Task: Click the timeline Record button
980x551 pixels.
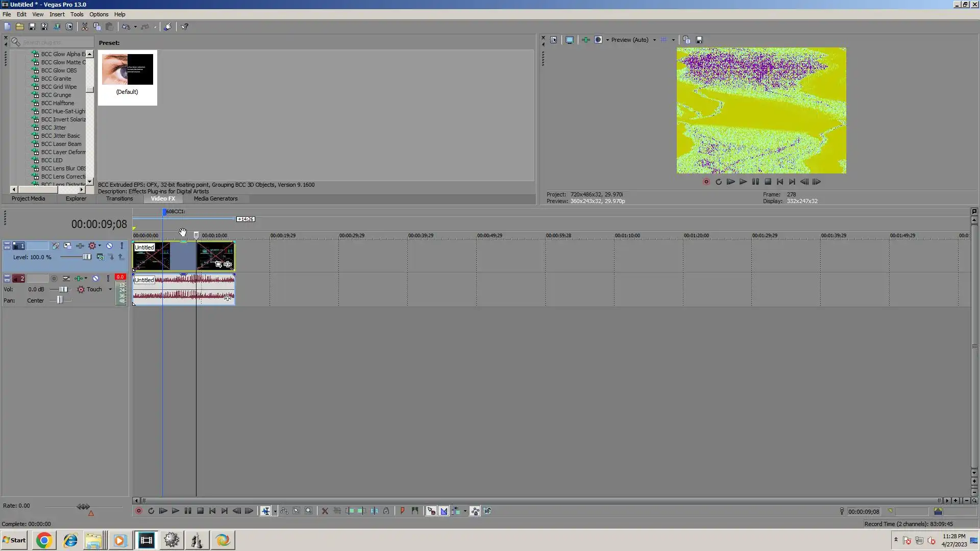Action: [138, 511]
